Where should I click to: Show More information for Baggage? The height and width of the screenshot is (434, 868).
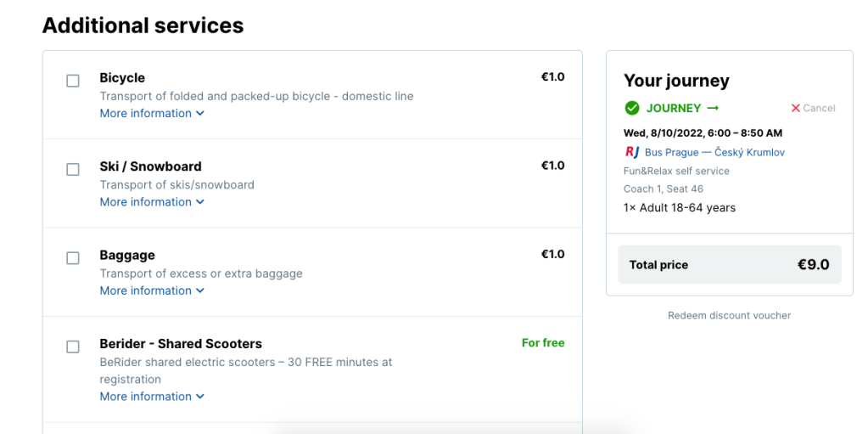click(152, 290)
